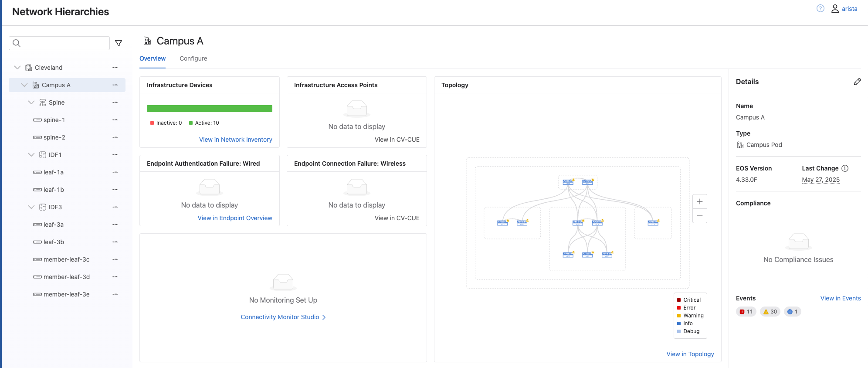Click Last Change info icon
Image resolution: width=868 pixels, height=368 pixels.
pos(845,168)
